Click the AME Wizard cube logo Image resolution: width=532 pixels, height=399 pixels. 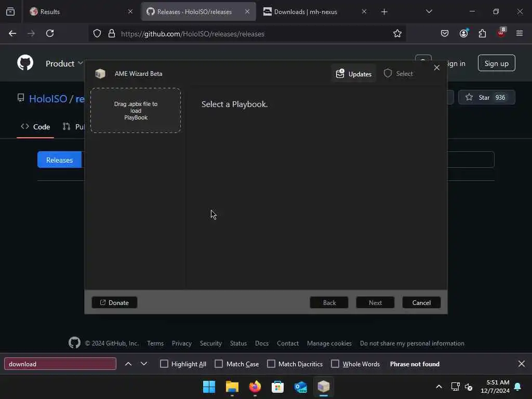(x=100, y=74)
